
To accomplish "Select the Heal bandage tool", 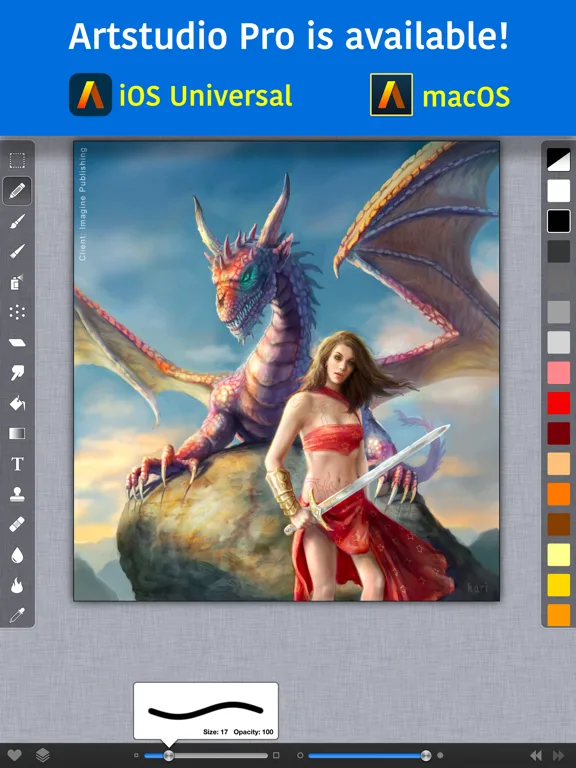I will (x=17, y=525).
